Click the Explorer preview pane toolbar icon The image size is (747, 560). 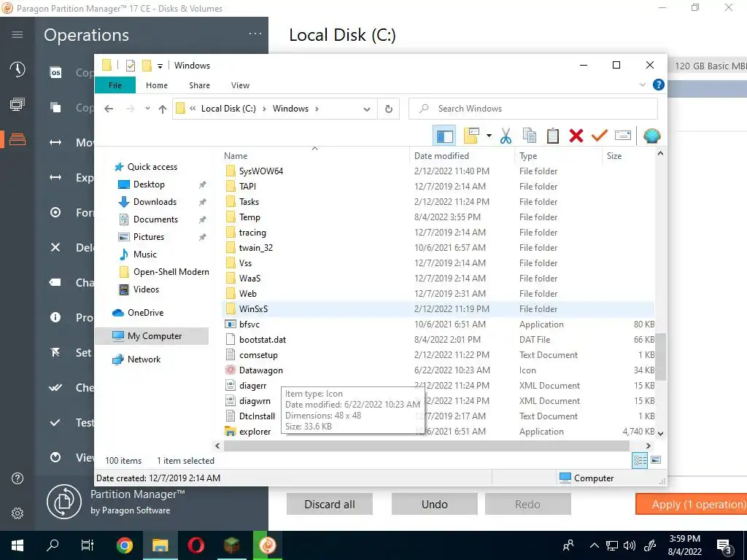coord(444,136)
